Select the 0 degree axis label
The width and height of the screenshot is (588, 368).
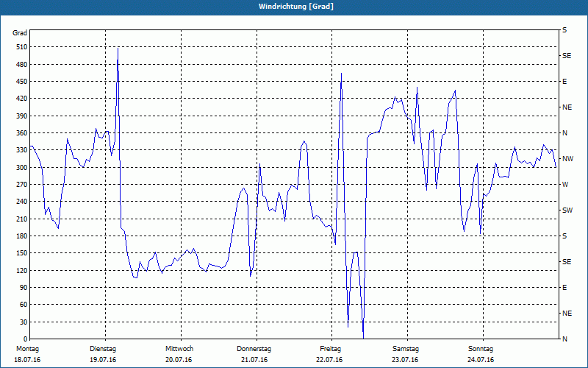[x=25, y=339]
